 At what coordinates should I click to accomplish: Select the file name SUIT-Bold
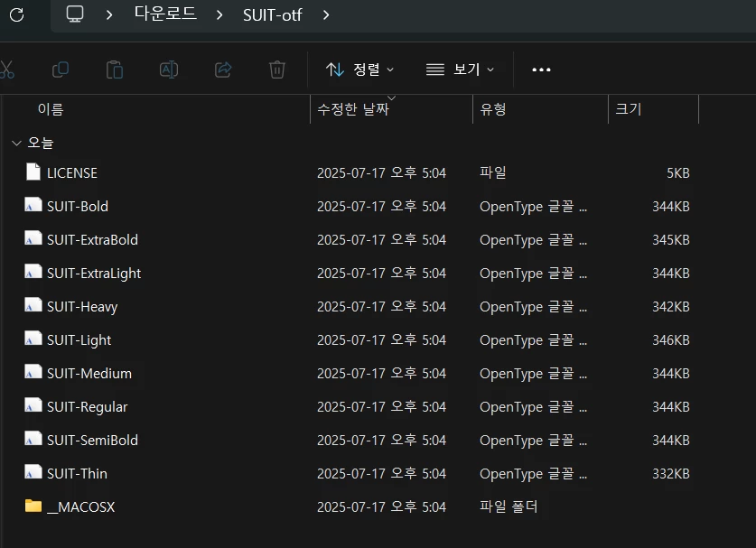click(x=77, y=206)
